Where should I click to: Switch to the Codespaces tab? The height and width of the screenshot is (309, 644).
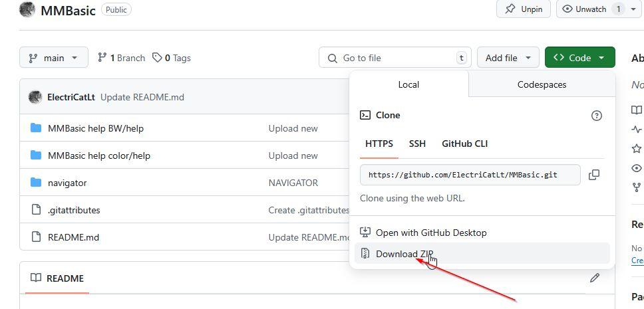(x=542, y=84)
